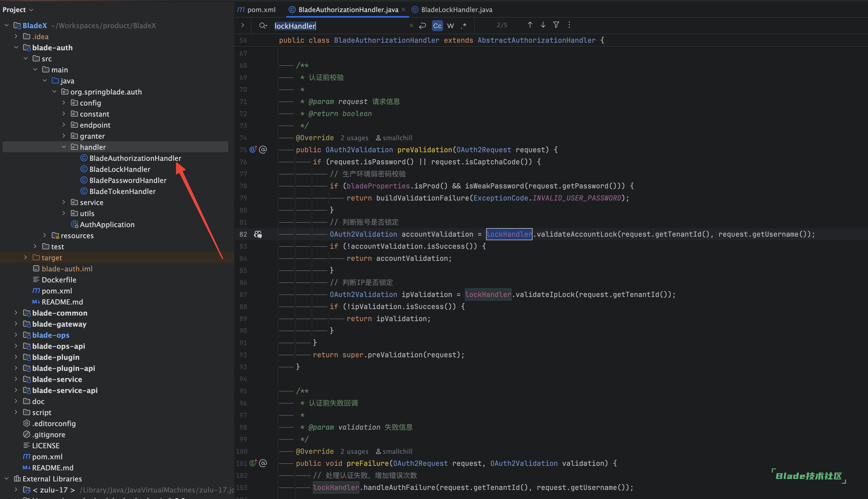Click lockHandler match on line 103
This screenshot has width=868, height=499.
click(336, 487)
